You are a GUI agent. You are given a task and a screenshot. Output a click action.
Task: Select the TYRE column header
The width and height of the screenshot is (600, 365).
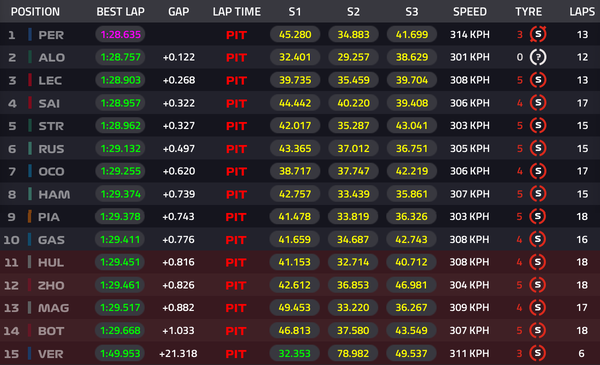click(x=528, y=12)
